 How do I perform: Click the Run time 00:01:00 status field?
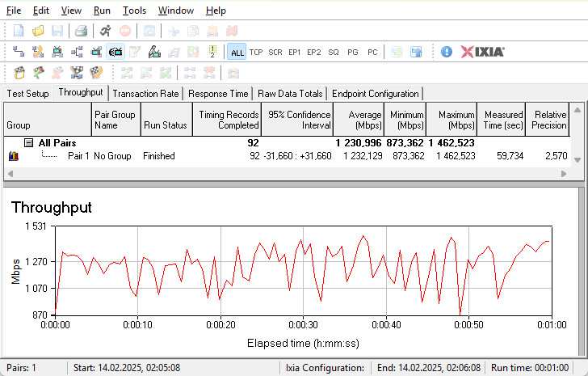coord(530,367)
